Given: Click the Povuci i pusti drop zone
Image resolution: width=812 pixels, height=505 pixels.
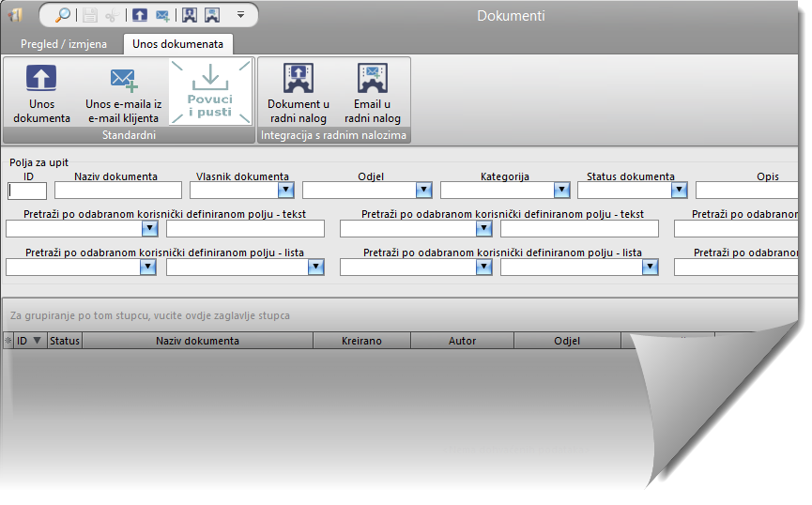Looking at the screenshot, I should pos(210,92).
